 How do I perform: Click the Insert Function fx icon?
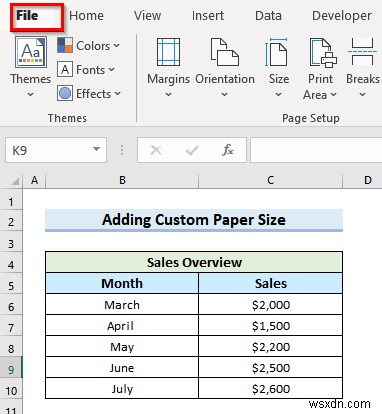pyautogui.click(x=228, y=150)
